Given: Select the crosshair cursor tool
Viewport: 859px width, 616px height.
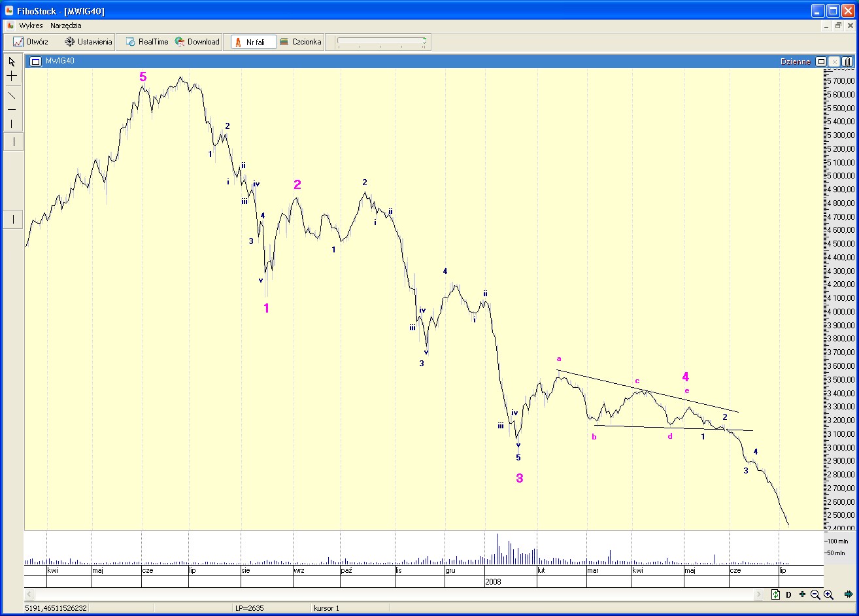Looking at the screenshot, I should point(12,77).
